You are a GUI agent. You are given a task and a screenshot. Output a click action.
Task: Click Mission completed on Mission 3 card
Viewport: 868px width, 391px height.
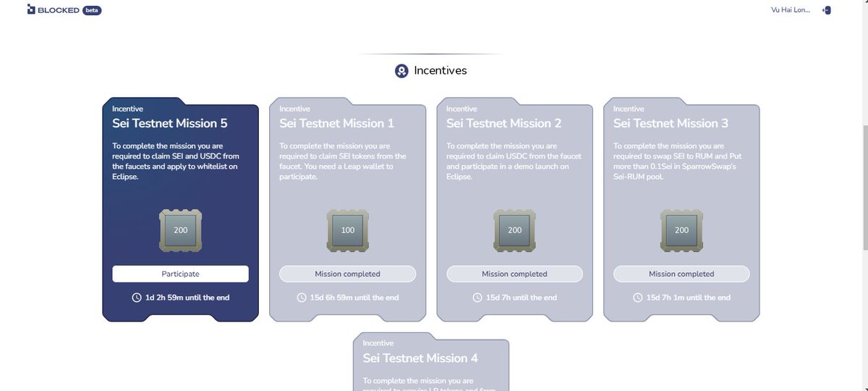tap(681, 274)
